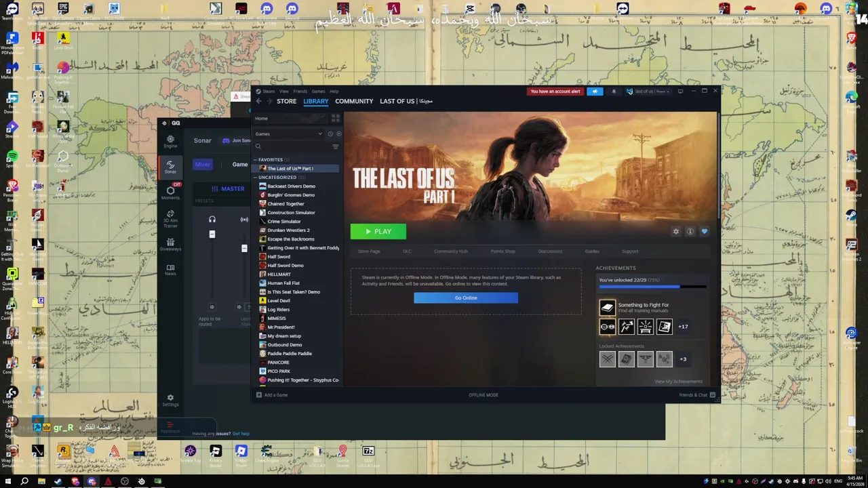Open 3D Aim Trainer in GG sidebar

170,218
